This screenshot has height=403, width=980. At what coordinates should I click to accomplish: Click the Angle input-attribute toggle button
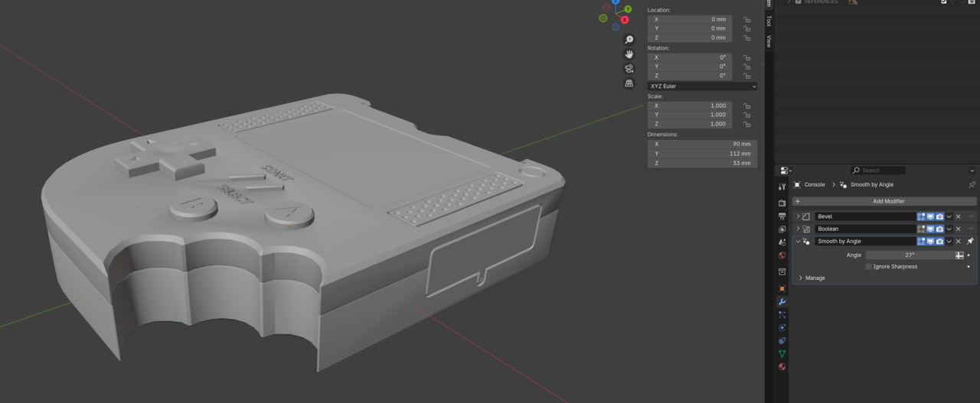[959, 255]
